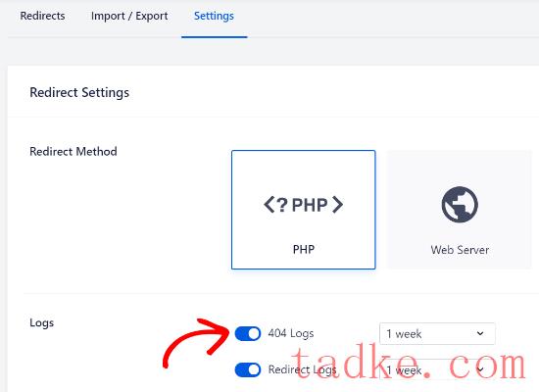Select the Web Server redirect method card
Screen dimensions: 539x392
click(x=460, y=210)
